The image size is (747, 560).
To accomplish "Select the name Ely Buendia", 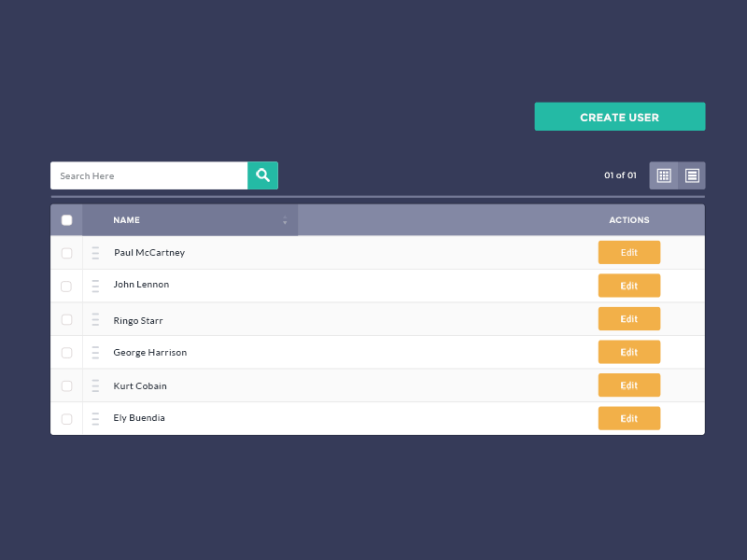I will [139, 418].
